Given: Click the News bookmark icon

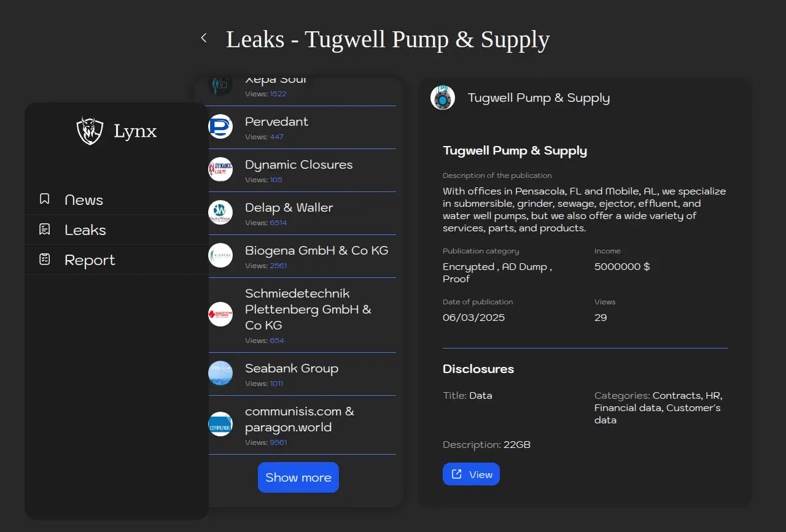Looking at the screenshot, I should pyautogui.click(x=45, y=199).
